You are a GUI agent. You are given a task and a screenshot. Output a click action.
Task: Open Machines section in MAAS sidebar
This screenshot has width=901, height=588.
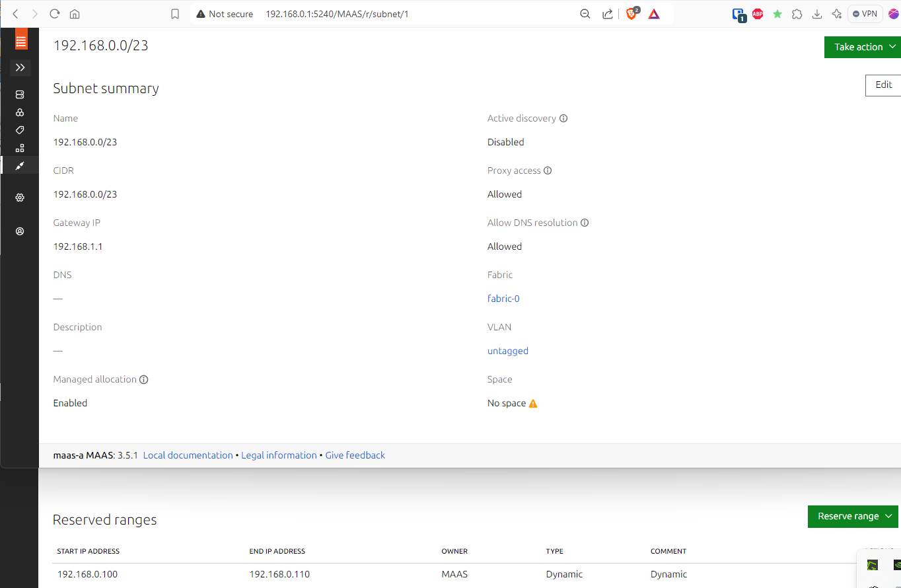(x=20, y=94)
